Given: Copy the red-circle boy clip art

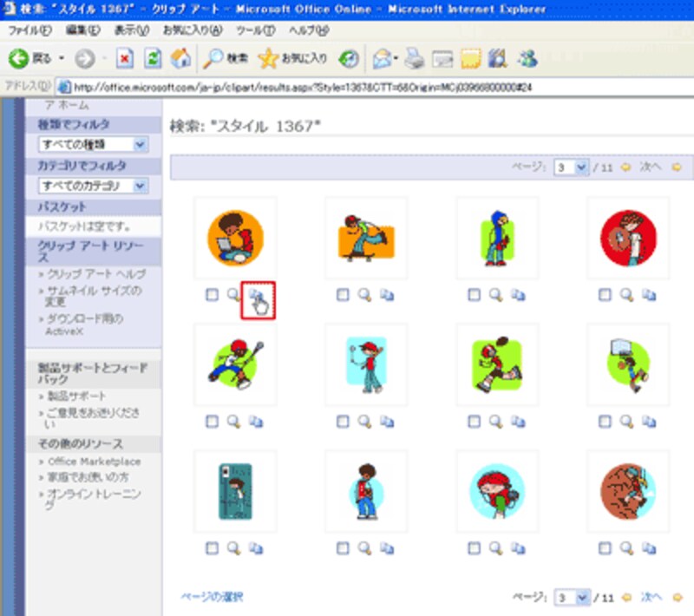Looking at the screenshot, I should click(649, 295).
